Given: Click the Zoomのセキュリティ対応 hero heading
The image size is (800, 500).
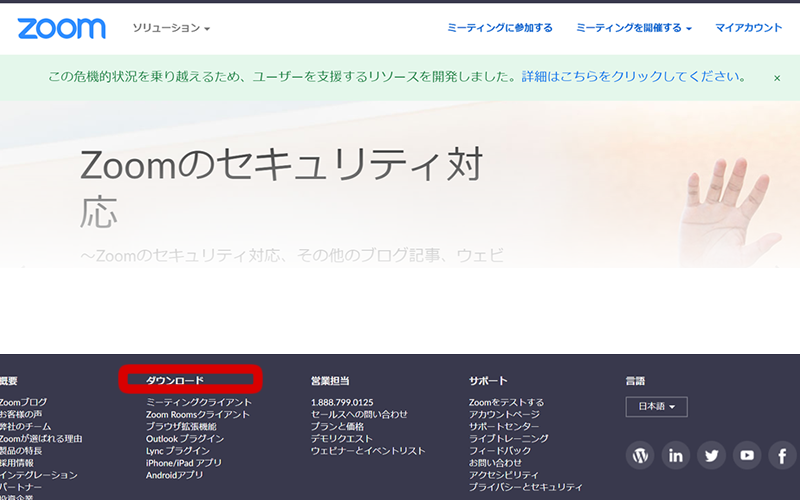Looking at the screenshot, I should 281,187.
